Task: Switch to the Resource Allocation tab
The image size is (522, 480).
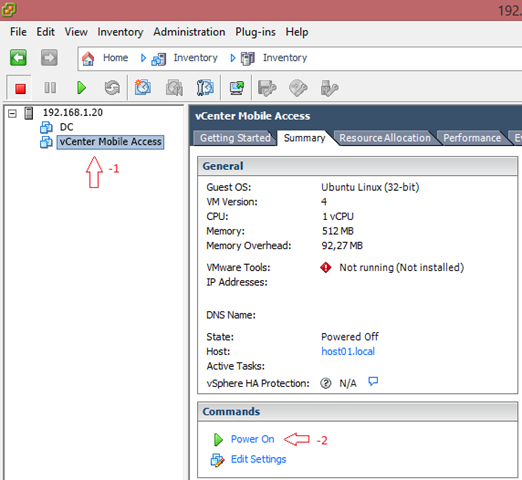Action: pos(385,138)
